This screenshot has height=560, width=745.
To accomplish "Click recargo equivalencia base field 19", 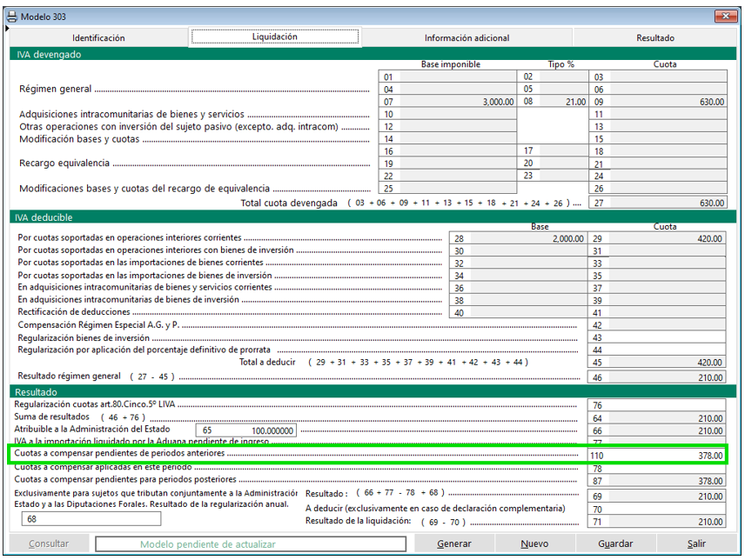I will tap(447, 163).
